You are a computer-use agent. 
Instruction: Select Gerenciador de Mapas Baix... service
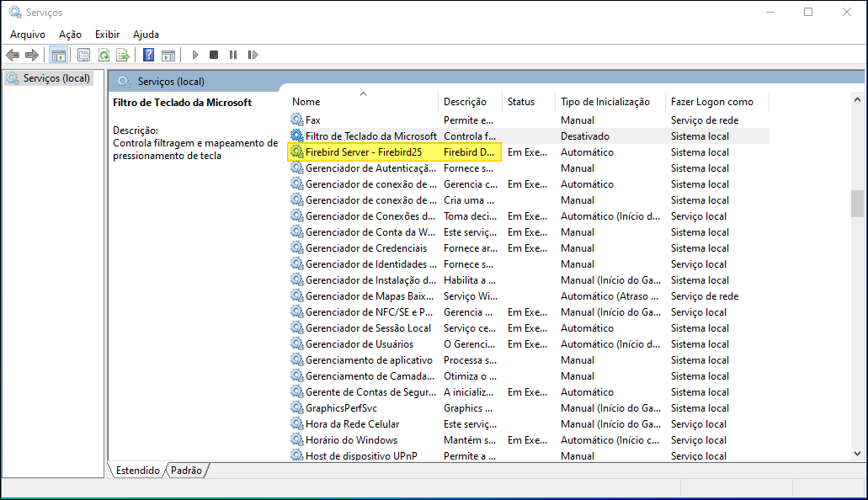pos(529,296)
